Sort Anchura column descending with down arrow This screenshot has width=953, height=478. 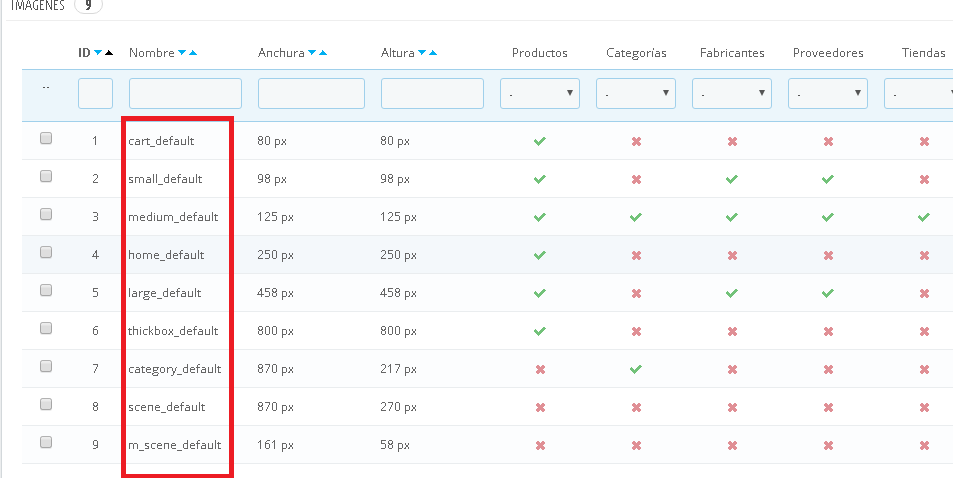[x=313, y=53]
